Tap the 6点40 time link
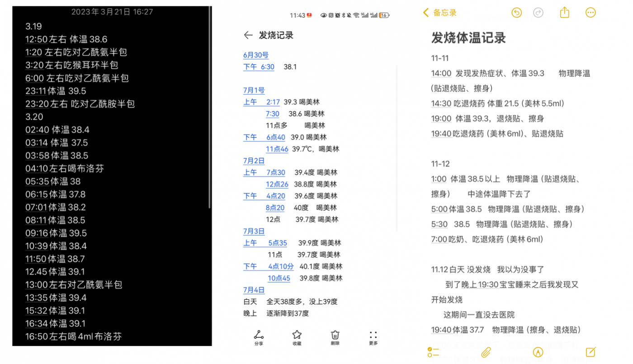This screenshot has height=364, width=633. [276, 137]
